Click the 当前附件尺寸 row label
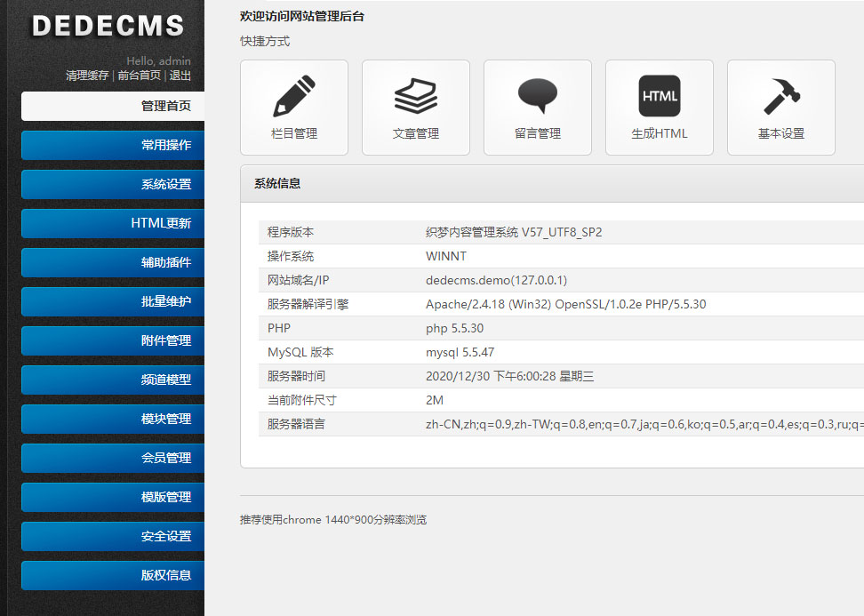Screen dimensions: 864x616 302,400
